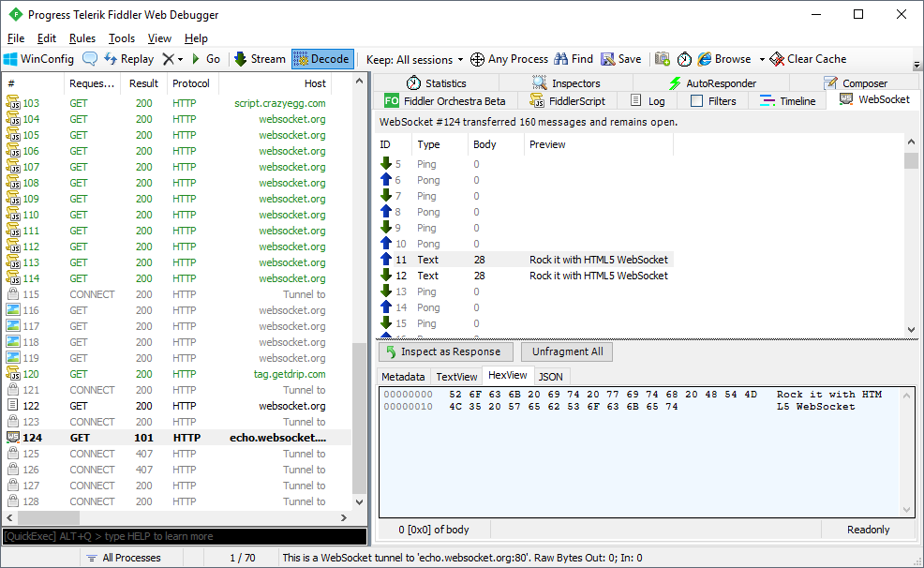Expand the Browse dropdown arrow
The height and width of the screenshot is (568, 924).
pos(762,58)
